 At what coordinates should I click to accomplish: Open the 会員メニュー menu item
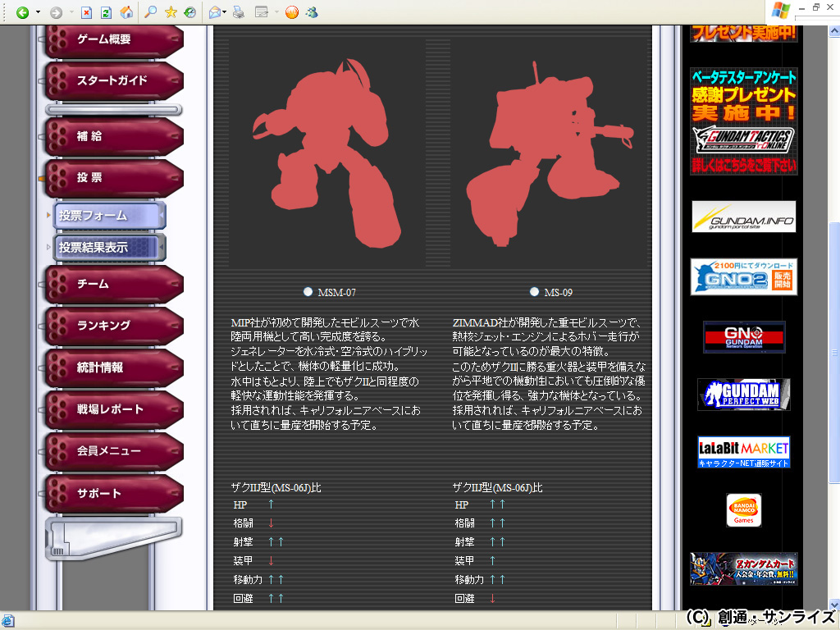point(114,451)
